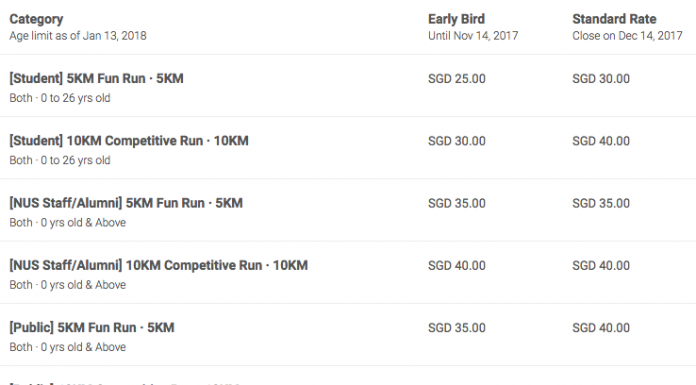Choose NUS Staff/Alumni 10KM Competitive Run row
696x385 pixels.
point(348,273)
